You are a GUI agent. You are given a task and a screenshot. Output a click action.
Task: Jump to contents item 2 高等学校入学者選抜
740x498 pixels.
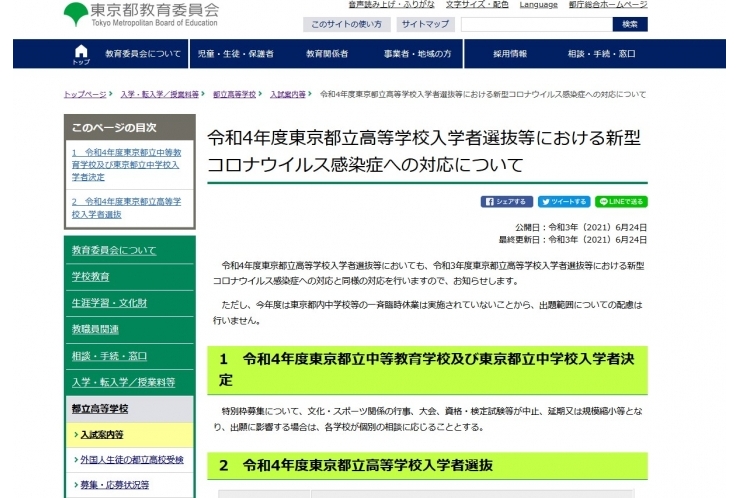pyautogui.click(x=126, y=208)
